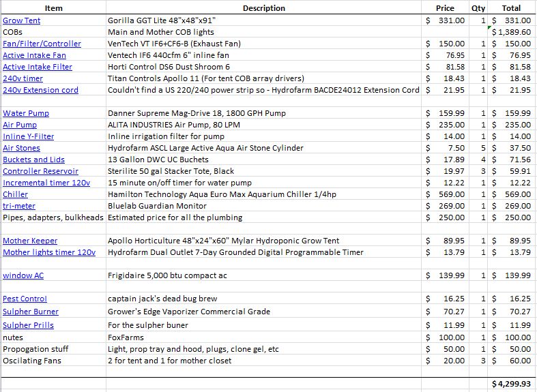Select the Price column header

point(445,8)
